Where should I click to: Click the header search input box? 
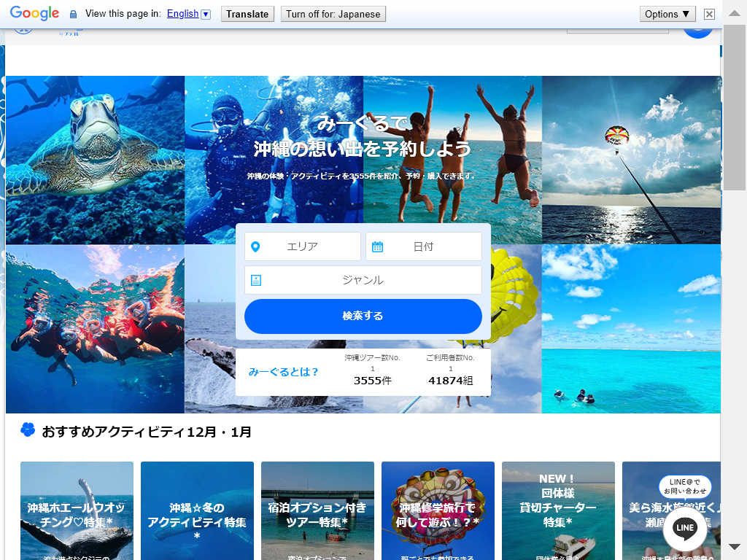tap(618, 31)
